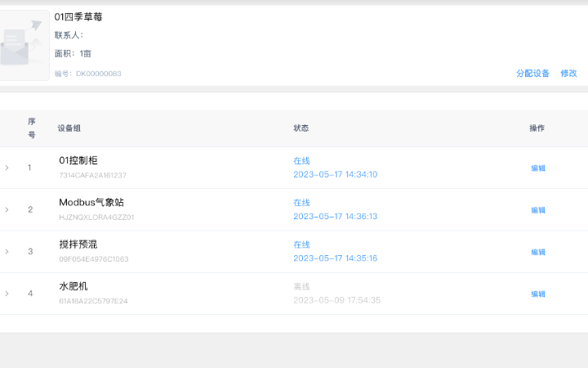This screenshot has height=368, width=588.
Task: Expand the 01控制柜 row
Action: click(x=7, y=168)
